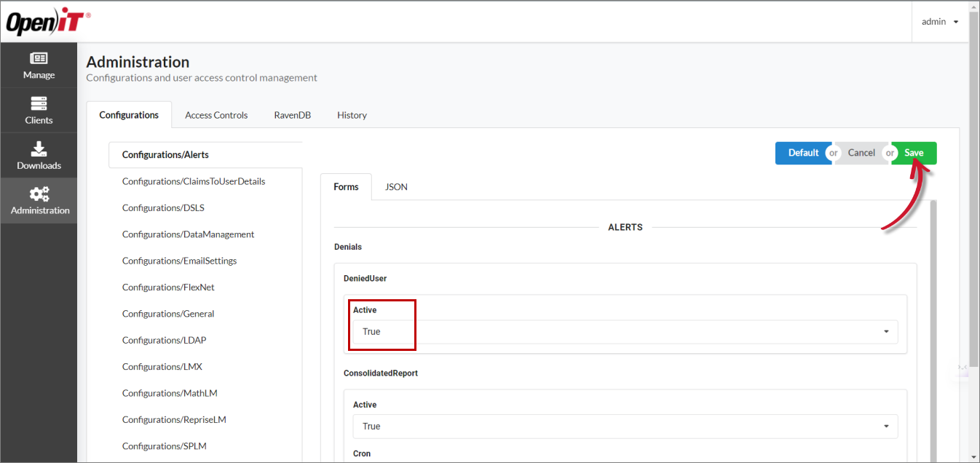Save the Alerts configuration
Viewport: 980px width, 463px height.
[x=914, y=153]
